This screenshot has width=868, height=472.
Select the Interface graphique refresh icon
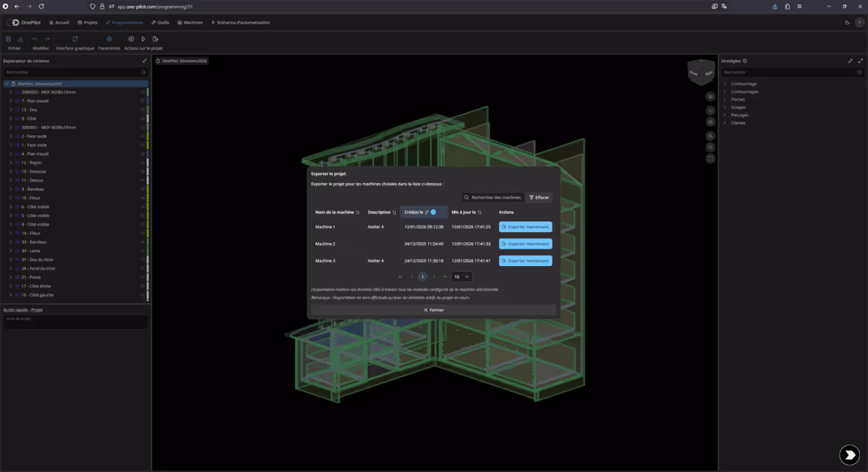click(x=75, y=38)
